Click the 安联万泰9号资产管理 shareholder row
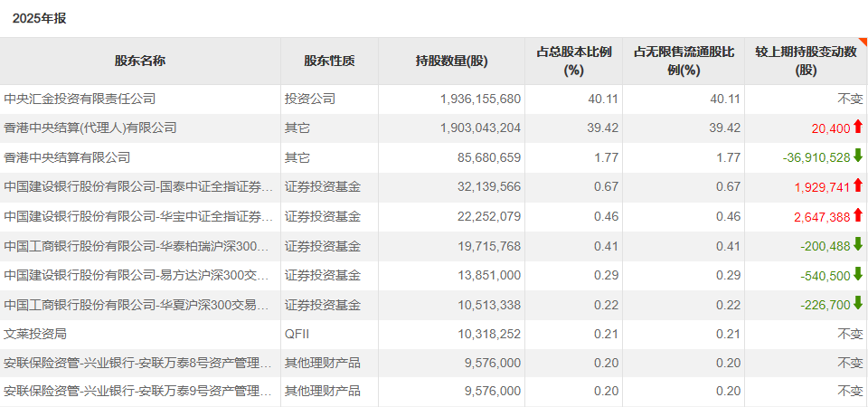The height and width of the screenshot is (407, 868). (138, 391)
